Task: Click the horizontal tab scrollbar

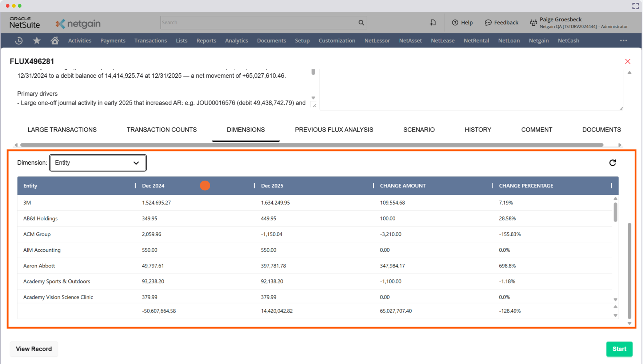Action: coord(311,145)
